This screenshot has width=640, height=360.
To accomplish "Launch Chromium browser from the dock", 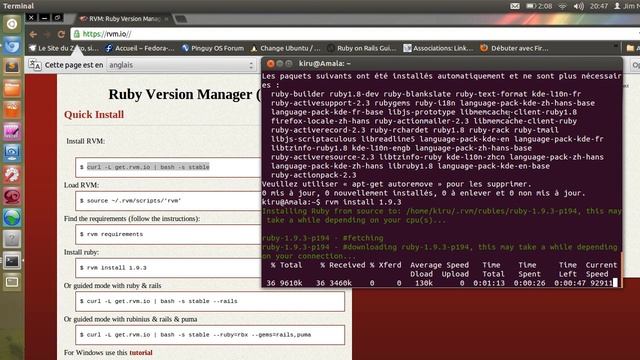I will pos(12,45).
